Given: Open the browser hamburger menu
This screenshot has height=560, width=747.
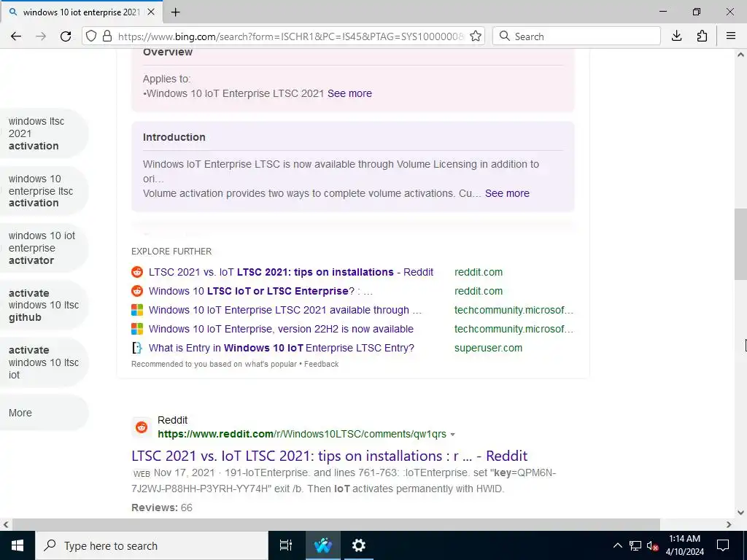Looking at the screenshot, I should click(x=731, y=36).
